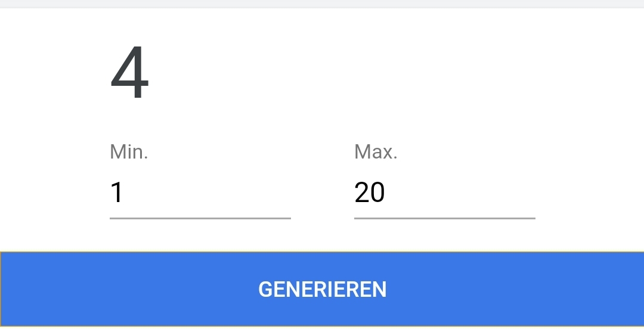Focus the Max. input field

coord(444,193)
